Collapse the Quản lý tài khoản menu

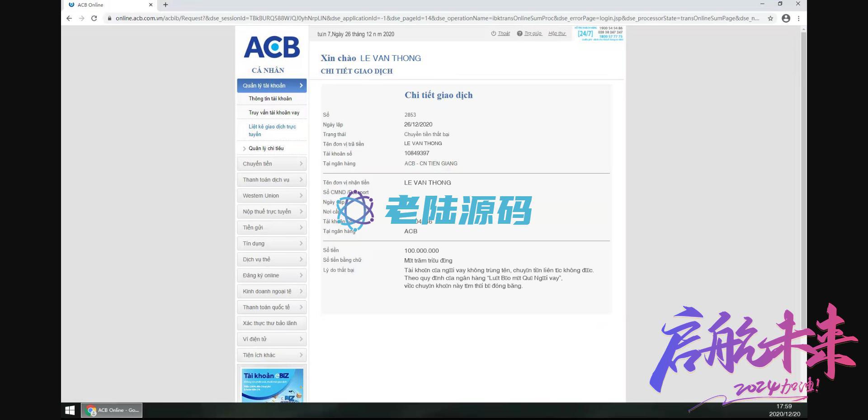[x=272, y=85]
